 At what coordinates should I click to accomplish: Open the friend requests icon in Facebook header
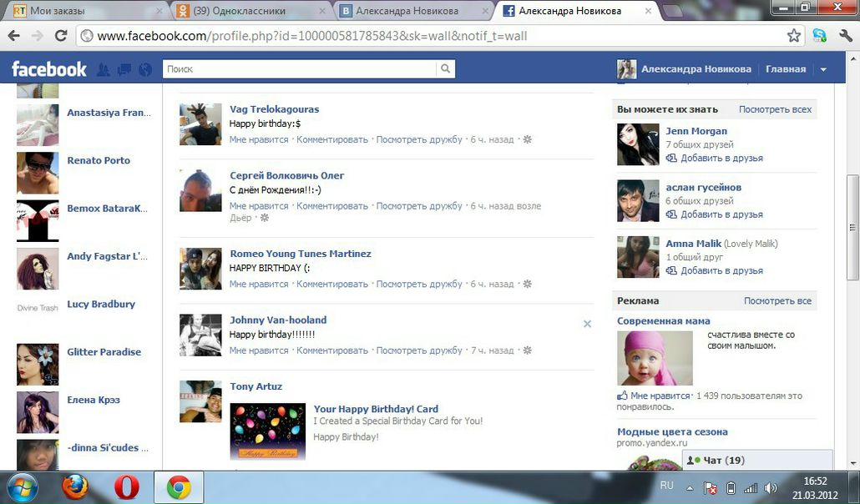click(x=104, y=69)
